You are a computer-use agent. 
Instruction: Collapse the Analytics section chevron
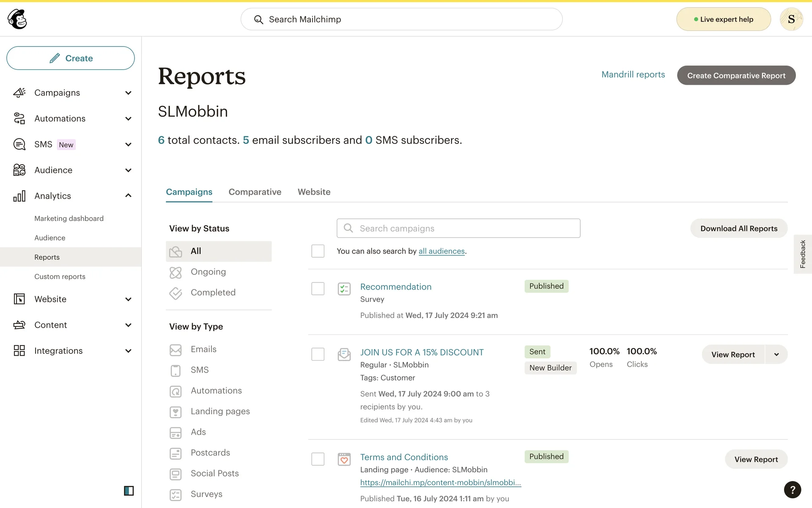(128, 196)
